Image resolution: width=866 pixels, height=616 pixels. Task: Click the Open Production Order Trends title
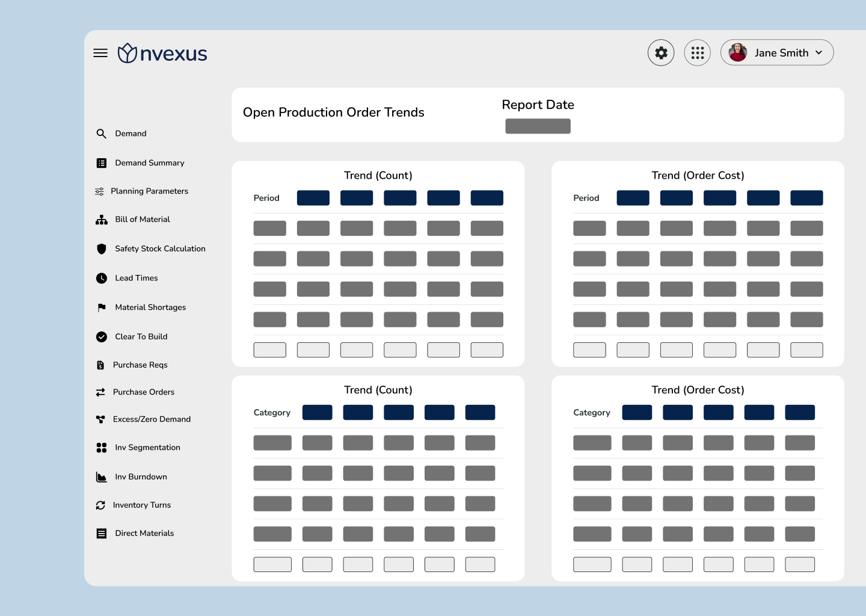334,112
